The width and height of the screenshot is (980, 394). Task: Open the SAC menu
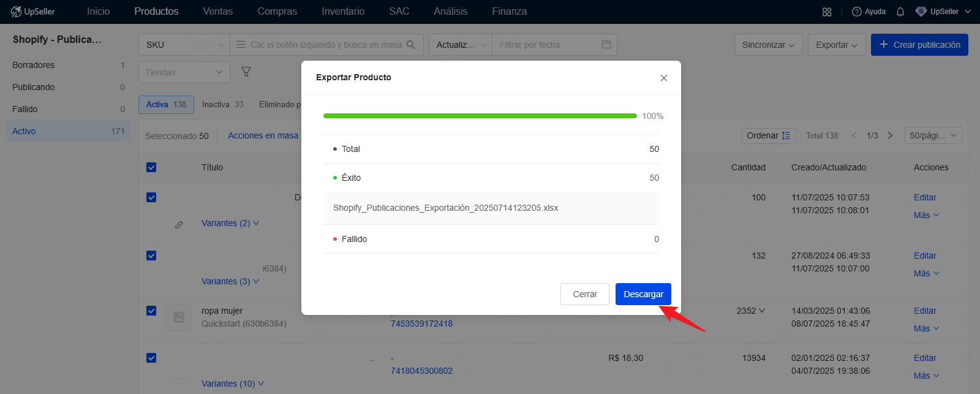[399, 12]
